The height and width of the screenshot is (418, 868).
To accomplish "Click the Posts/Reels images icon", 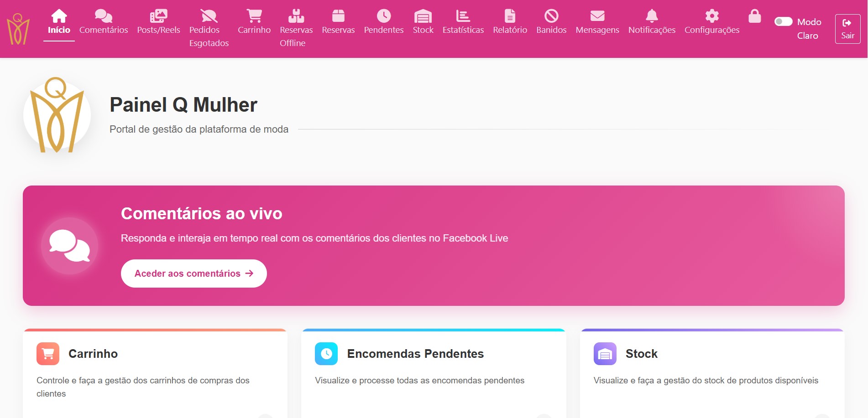I will [x=158, y=16].
